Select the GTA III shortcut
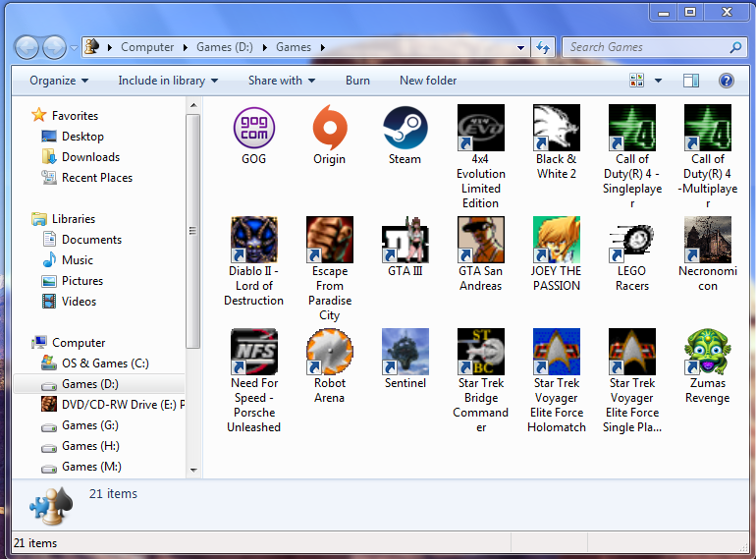 (x=405, y=240)
